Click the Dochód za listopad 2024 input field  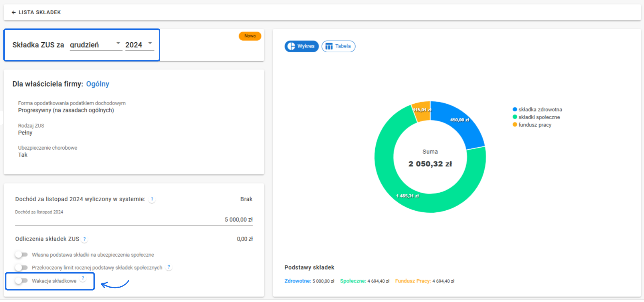click(134, 219)
